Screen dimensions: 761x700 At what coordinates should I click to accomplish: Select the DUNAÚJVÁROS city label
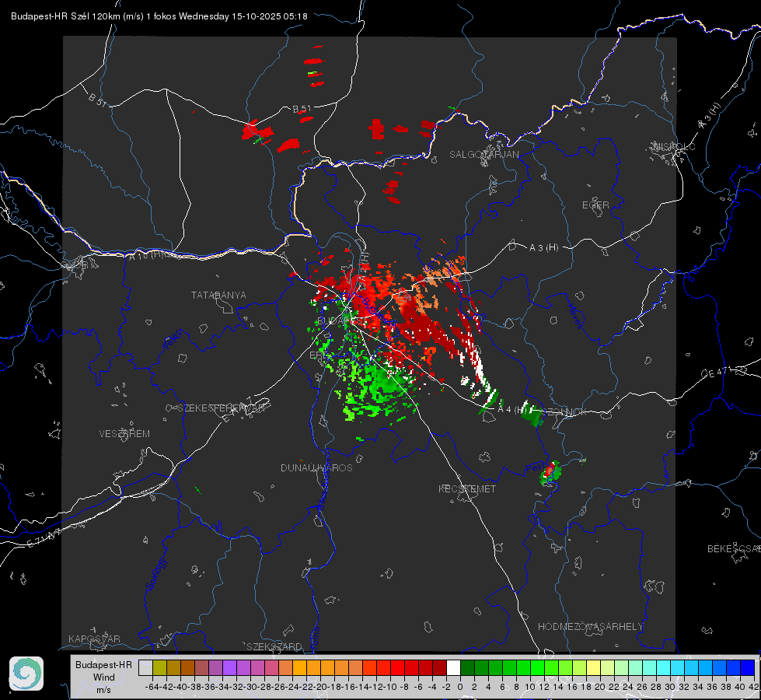[316, 467]
